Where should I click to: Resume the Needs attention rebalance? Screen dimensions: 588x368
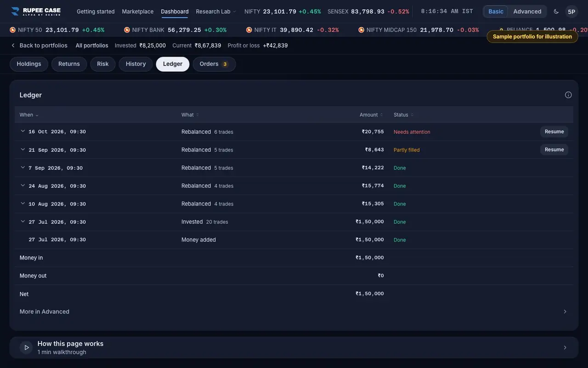click(554, 132)
